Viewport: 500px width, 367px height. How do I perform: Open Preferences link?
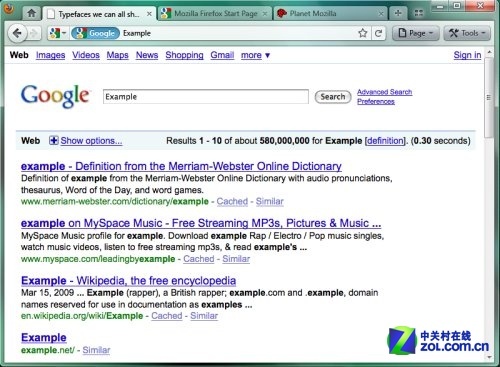coord(376,101)
